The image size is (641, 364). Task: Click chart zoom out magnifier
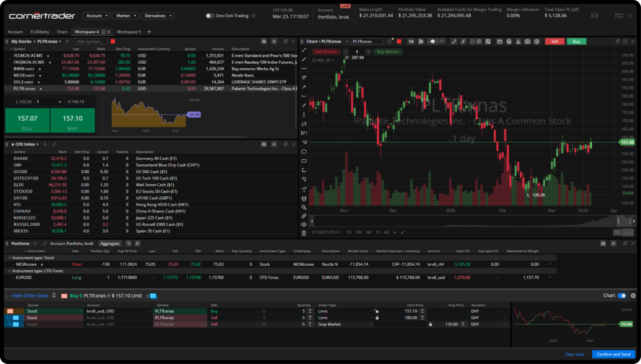(472, 41)
